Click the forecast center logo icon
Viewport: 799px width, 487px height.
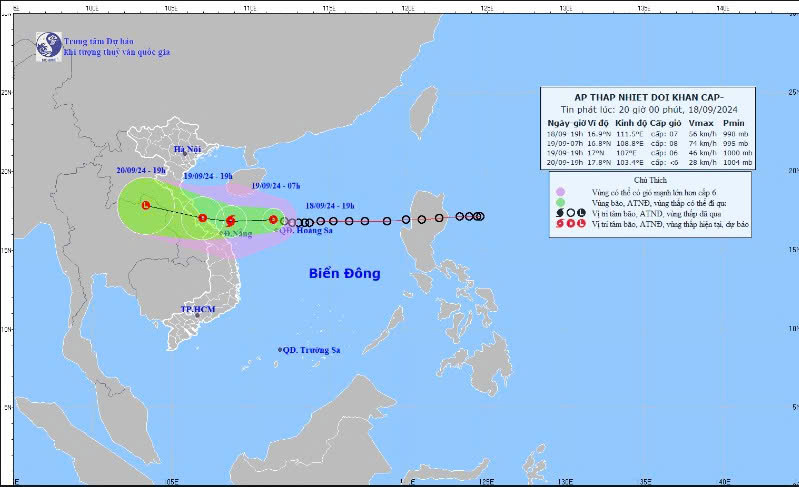point(47,45)
